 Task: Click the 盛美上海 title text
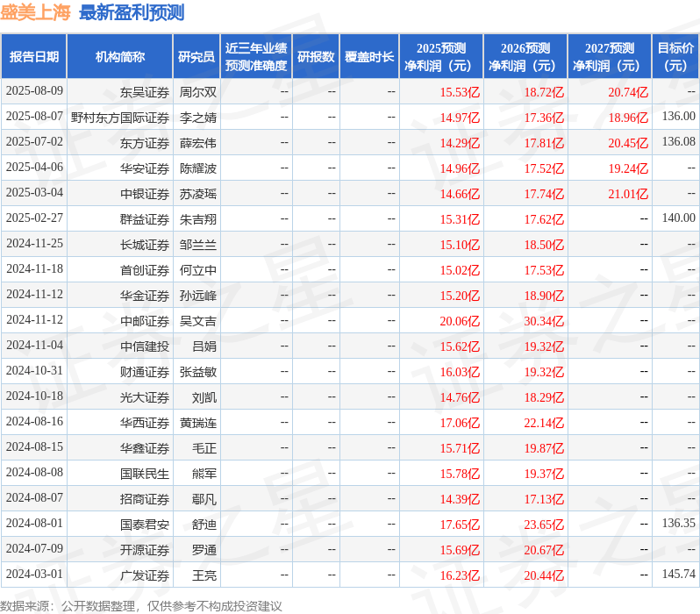[35, 12]
